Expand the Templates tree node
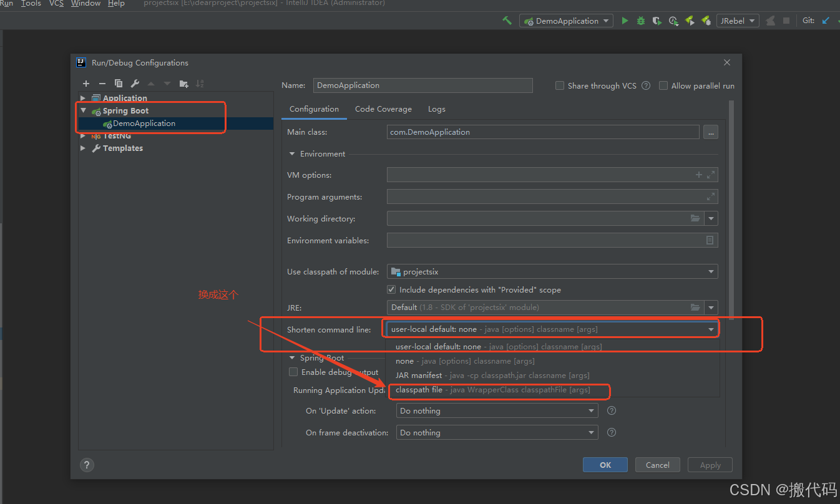Viewport: 840px width, 504px height. pos(83,148)
